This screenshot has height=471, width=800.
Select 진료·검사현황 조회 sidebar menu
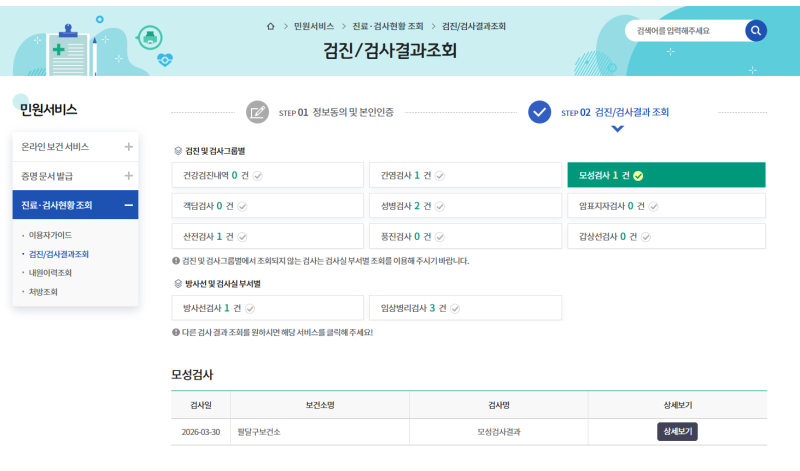[x=76, y=205]
